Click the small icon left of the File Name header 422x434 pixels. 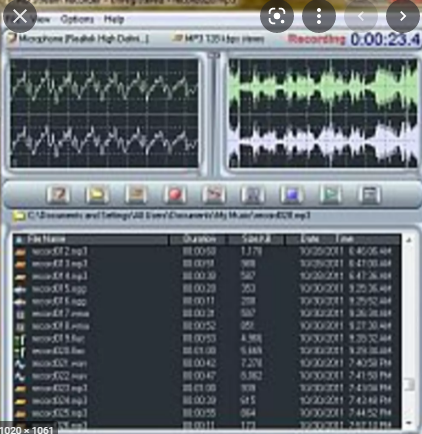[x=19, y=239]
